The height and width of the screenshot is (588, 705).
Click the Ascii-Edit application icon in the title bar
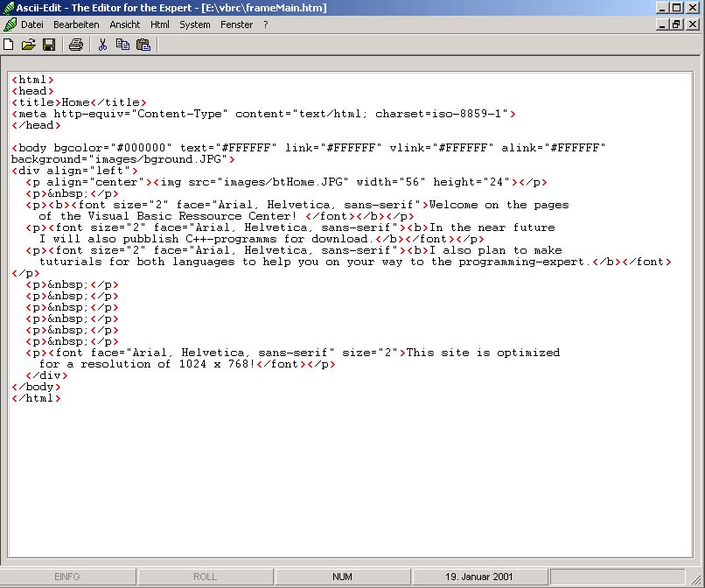pos(8,8)
